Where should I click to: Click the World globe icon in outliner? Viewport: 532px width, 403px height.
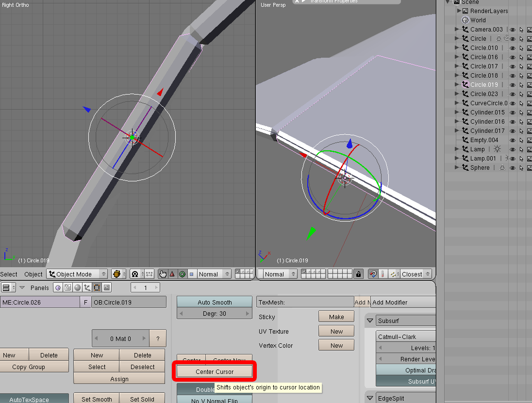(x=465, y=20)
